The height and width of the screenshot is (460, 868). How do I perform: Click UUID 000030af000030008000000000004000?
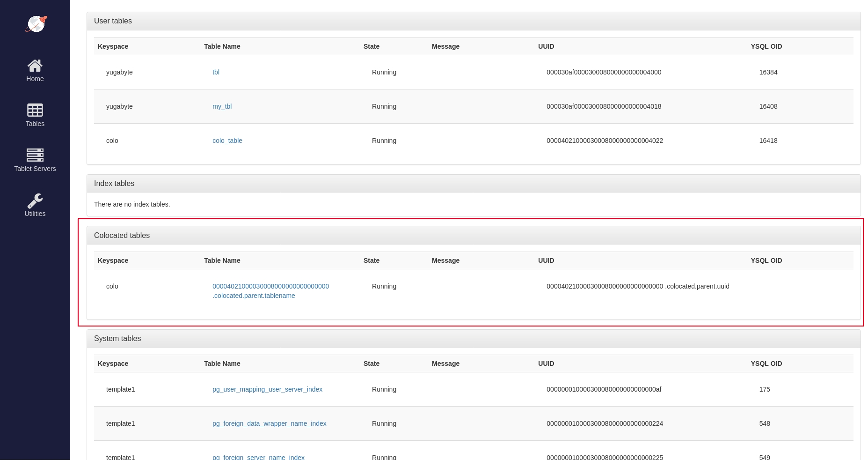click(604, 72)
